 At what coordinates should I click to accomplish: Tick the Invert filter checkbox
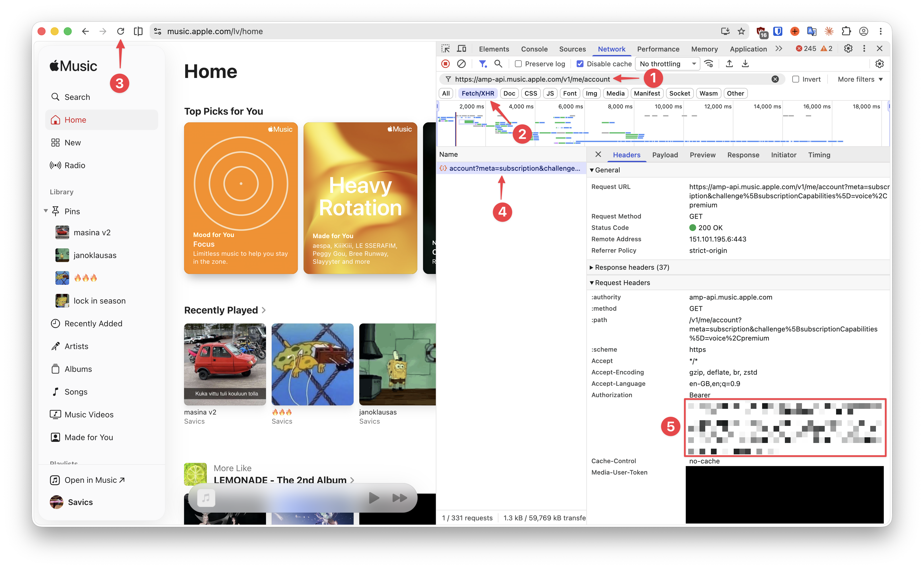(x=795, y=79)
